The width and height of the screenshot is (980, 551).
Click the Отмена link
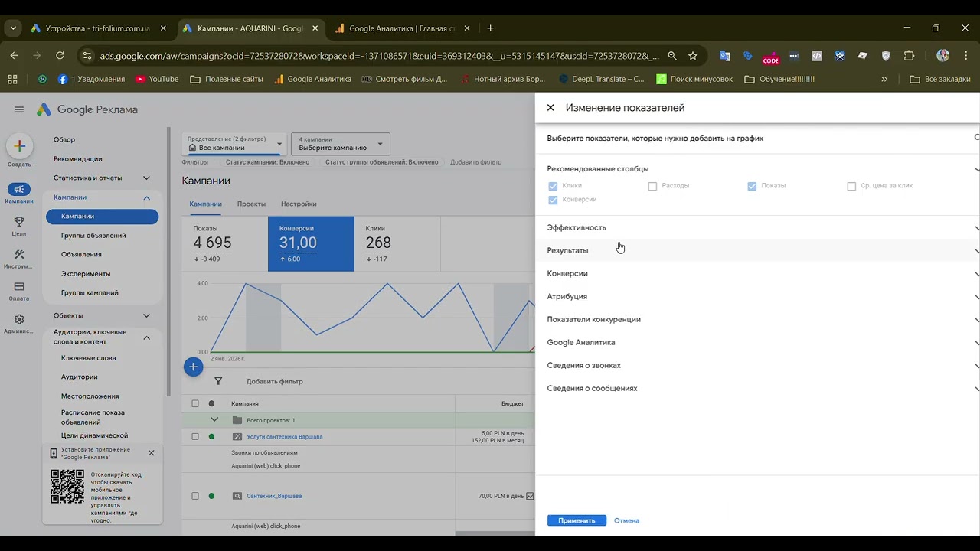tap(626, 520)
